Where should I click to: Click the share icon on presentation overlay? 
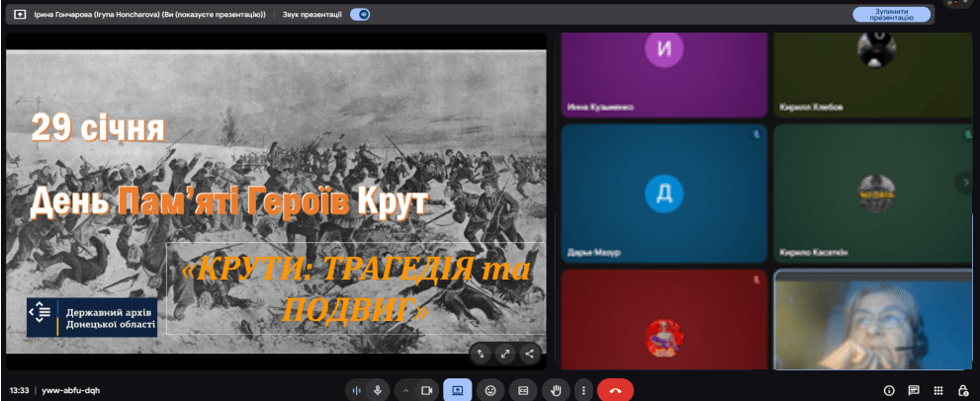[529, 354]
